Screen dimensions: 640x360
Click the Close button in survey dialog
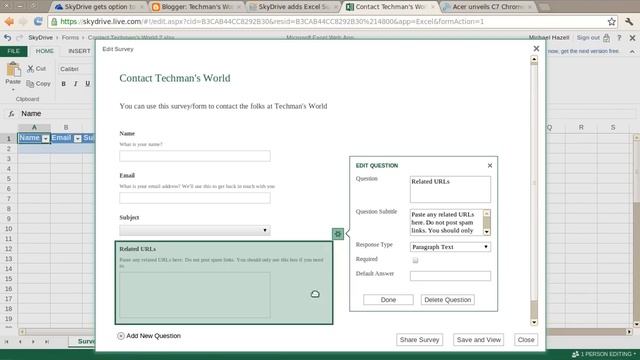(x=526, y=340)
